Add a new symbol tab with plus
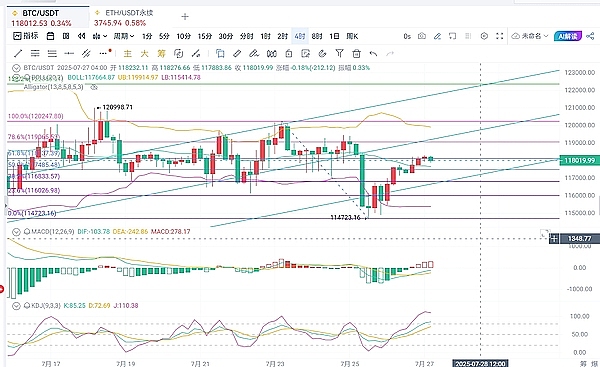 point(185,16)
